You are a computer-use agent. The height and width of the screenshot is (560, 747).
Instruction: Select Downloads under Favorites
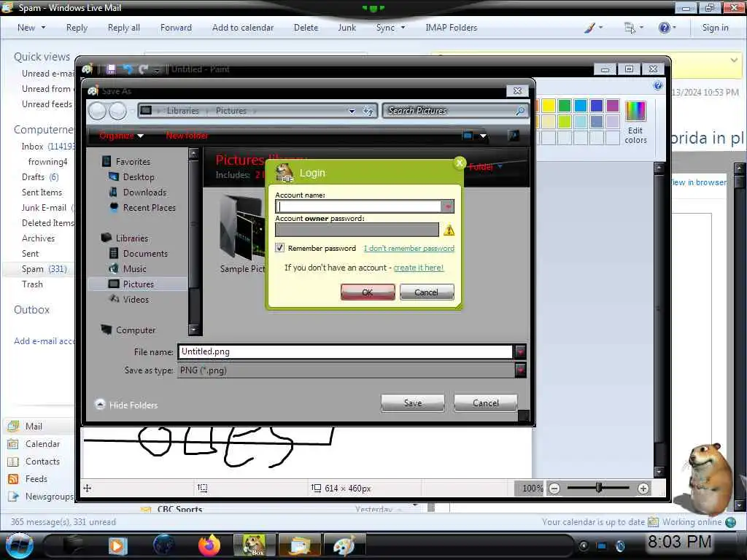click(x=144, y=192)
